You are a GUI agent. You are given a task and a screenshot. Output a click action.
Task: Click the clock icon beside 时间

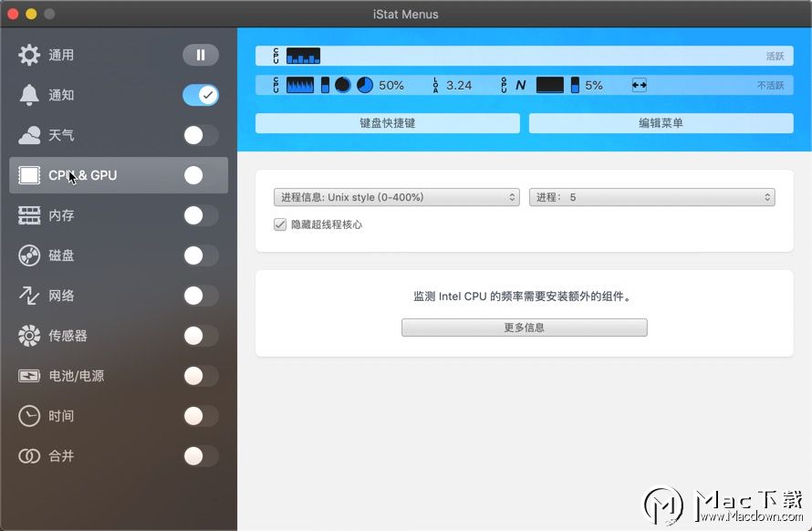click(29, 416)
